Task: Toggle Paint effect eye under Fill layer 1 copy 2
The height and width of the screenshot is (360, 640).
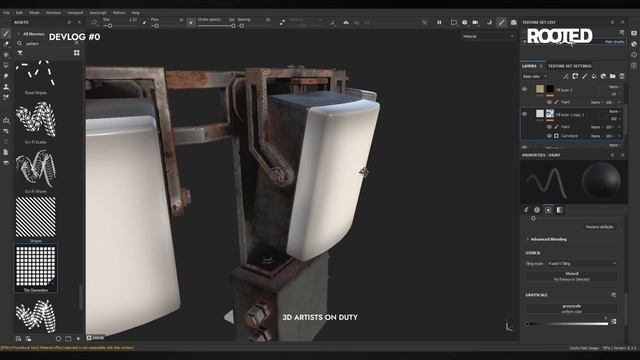Action: pyautogui.click(x=549, y=127)
